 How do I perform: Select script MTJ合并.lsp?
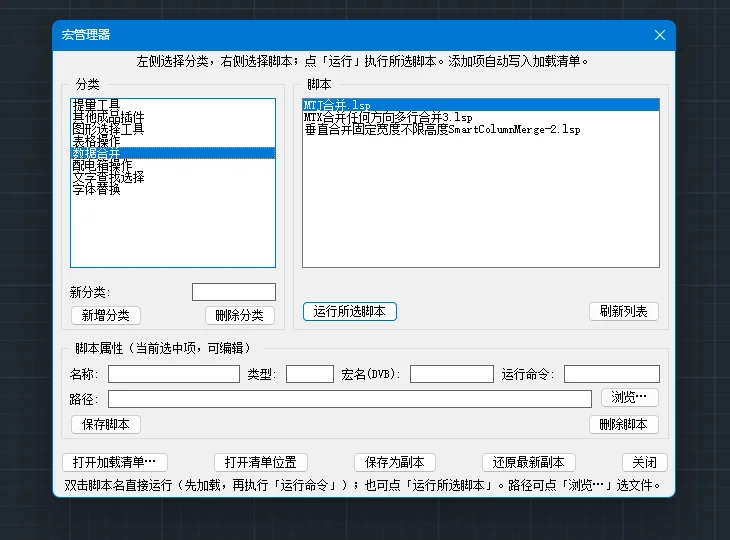(481, 105)
